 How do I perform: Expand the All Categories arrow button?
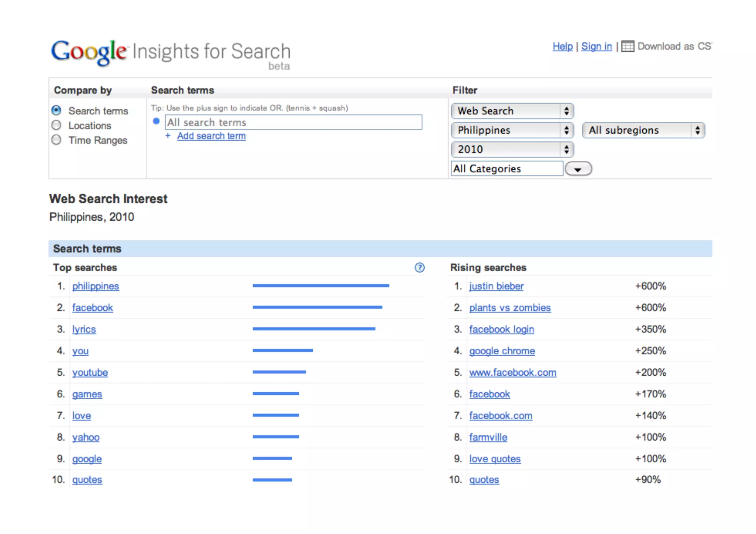578,169
